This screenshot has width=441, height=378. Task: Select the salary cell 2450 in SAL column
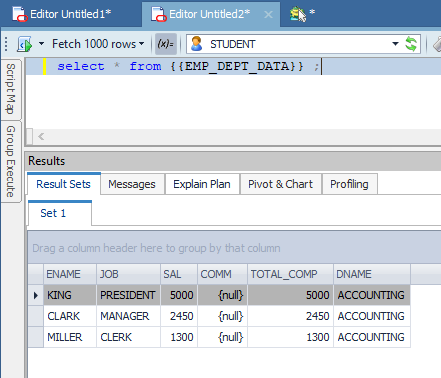point(179,316)
